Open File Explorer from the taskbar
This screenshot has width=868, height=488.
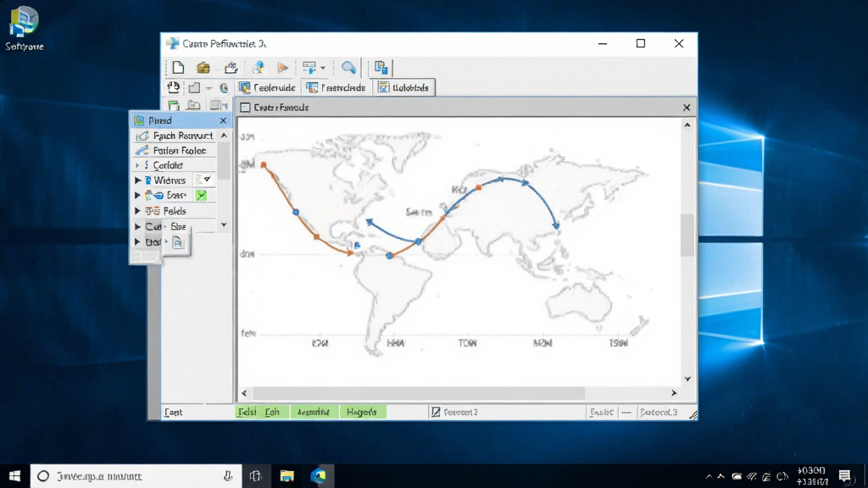click(x=287, y=476)
